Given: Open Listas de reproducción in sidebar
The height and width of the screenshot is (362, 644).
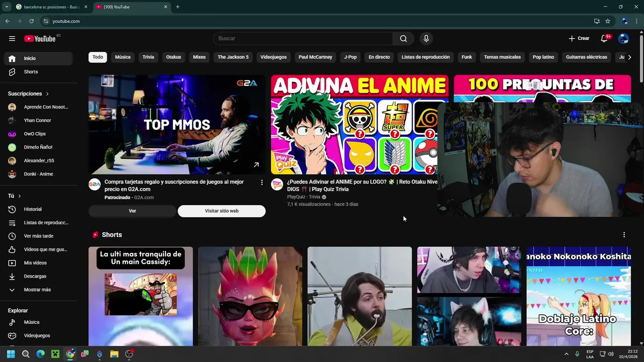Looking at the screenshot, I should tap(39, 223).
